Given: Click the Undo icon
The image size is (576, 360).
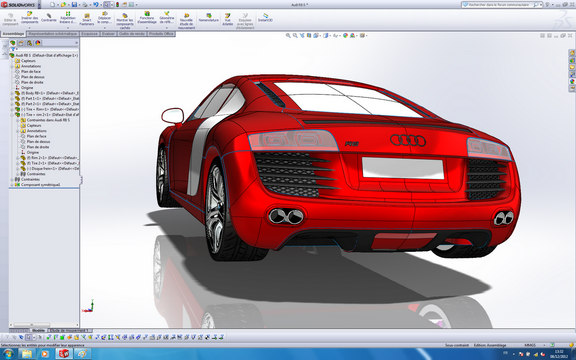Looking at the screenshot, I should coord(96,4).
